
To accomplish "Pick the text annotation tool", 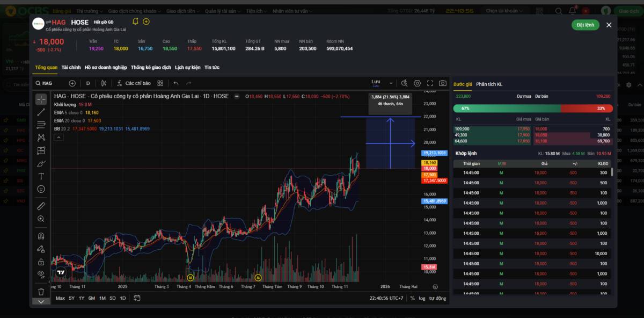I will pyautogui.click(x=41, y=176).
